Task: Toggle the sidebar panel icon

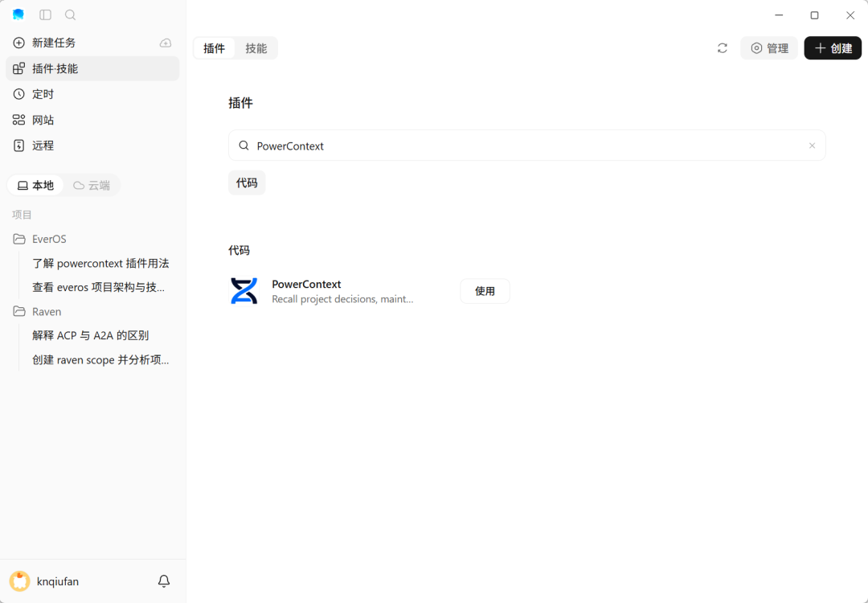Action: [45, 15]
